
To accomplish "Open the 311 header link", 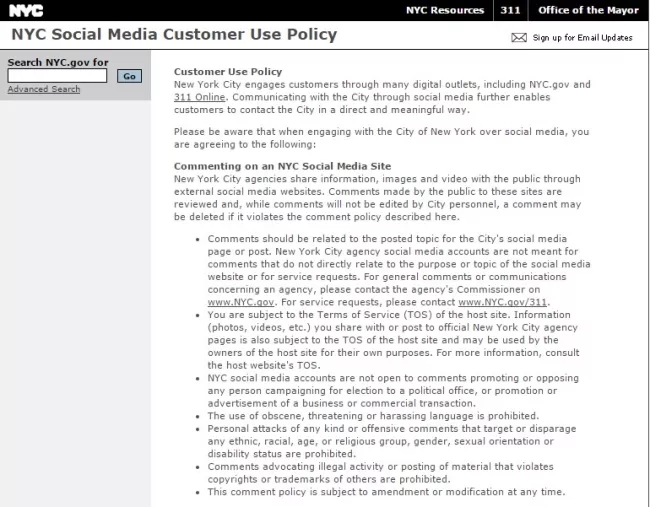I will coord(510,10).
